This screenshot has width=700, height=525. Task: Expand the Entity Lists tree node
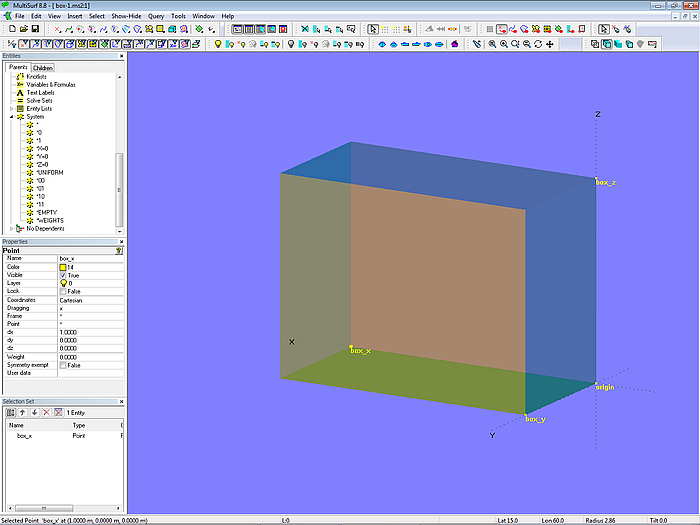12,108
